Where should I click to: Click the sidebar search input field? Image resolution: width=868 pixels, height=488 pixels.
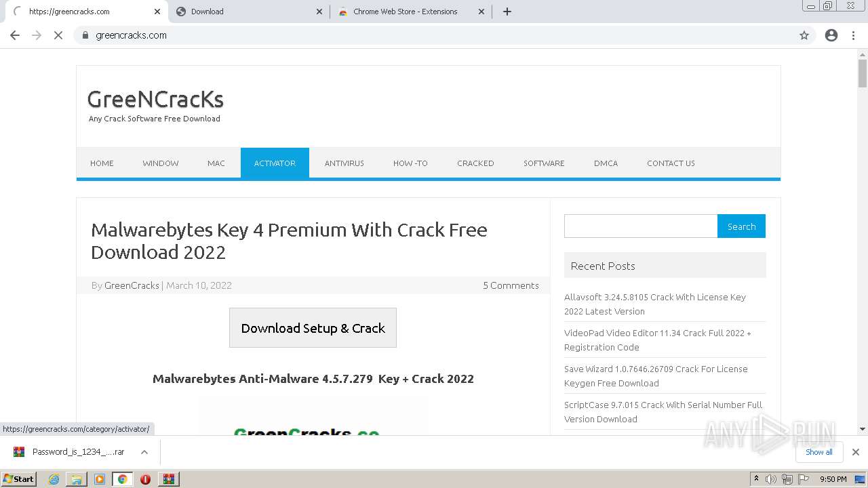click(641, 226)
